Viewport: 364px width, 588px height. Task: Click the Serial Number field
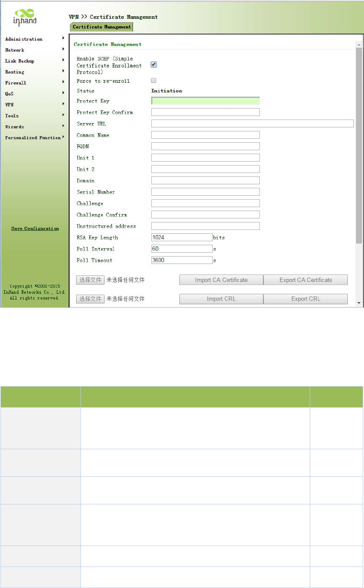tap(206, 192)
